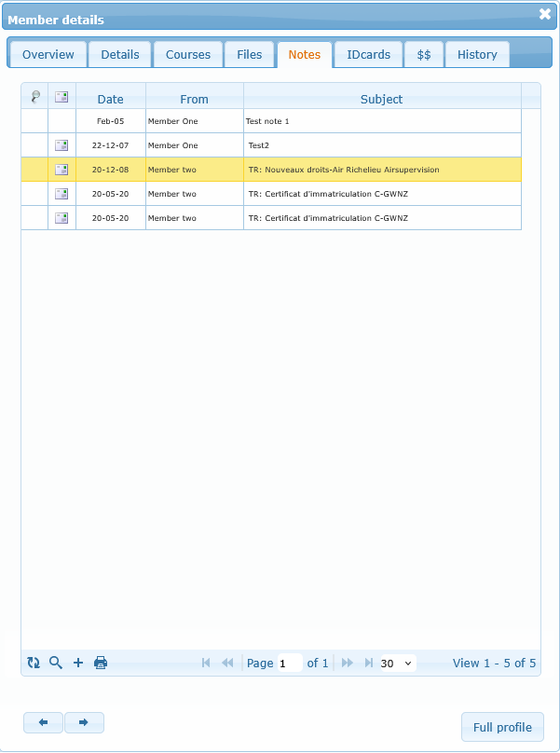Image resolution: width=560 pixels, height=753 pixels.
Task: Click the mail icon on Test2 row
Action: tap(61, 145)
